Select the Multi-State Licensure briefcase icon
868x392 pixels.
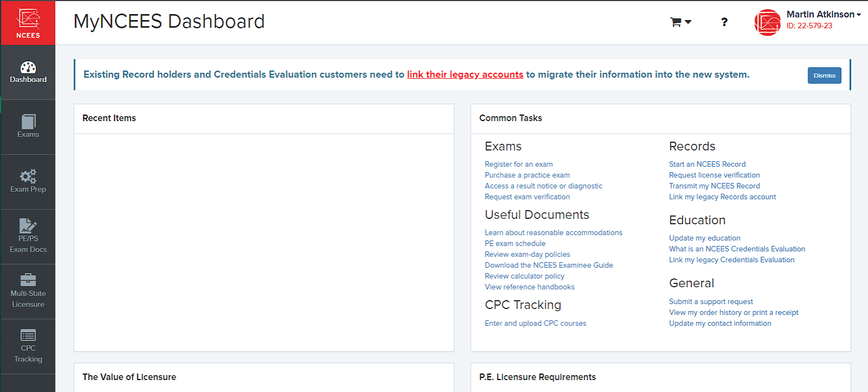(x=28, y=280)
